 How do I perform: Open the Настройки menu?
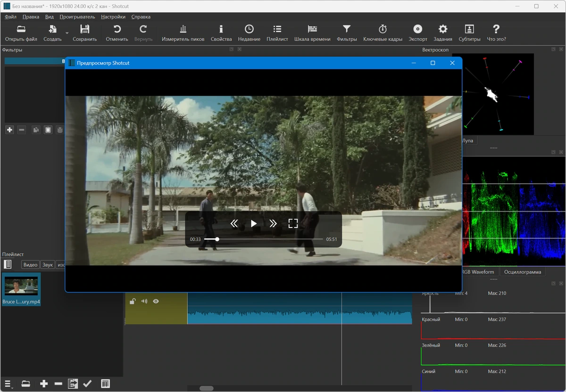(113, 17)
